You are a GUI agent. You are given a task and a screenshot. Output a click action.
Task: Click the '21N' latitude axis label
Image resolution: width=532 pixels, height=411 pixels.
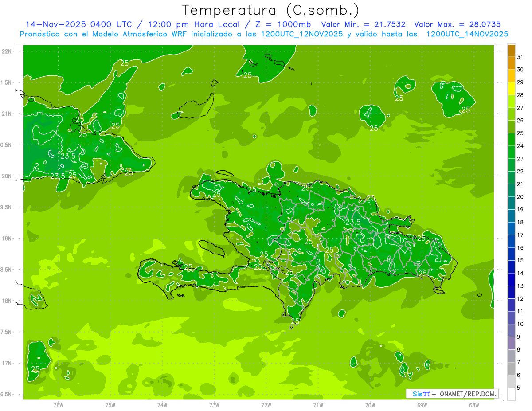pyautogui.click(x=8, y=114)
